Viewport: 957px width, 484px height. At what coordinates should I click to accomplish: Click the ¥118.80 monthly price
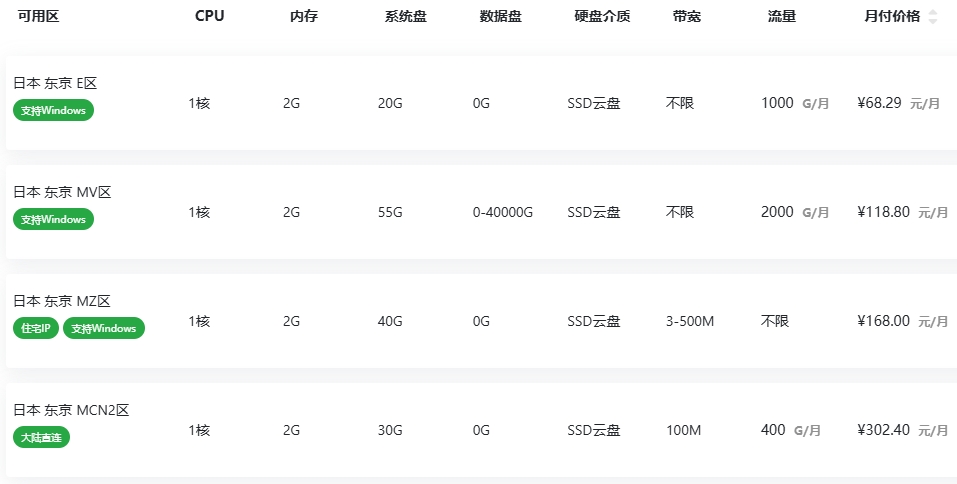point(883,212)
